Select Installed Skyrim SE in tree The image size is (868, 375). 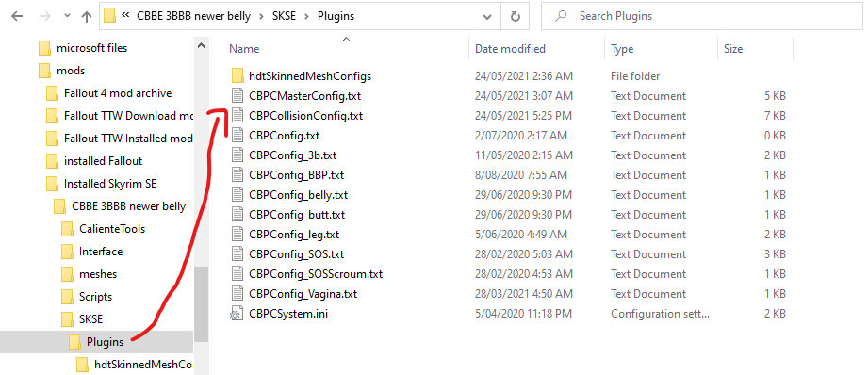point(112,183)
